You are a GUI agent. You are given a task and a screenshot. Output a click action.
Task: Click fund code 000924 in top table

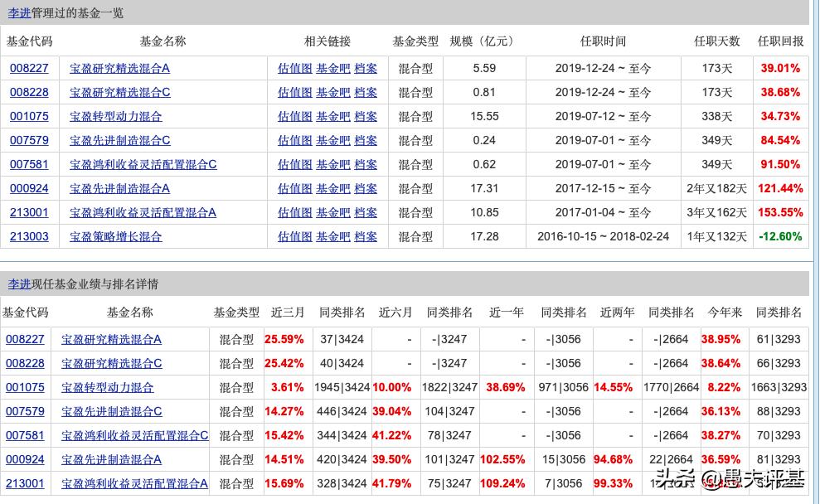[29, 188]
